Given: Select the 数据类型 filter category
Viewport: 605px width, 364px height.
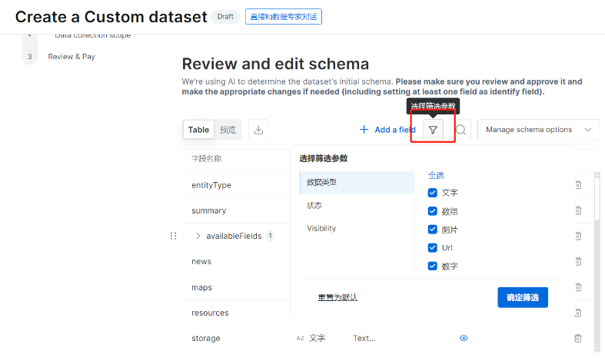Looking at the screenshot, I should click(357, 183).
